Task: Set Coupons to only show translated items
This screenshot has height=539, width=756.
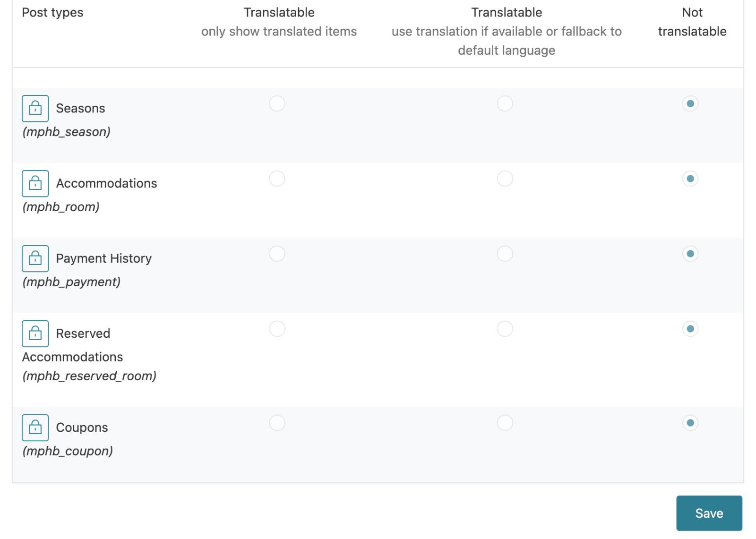Action: [277, 423]
